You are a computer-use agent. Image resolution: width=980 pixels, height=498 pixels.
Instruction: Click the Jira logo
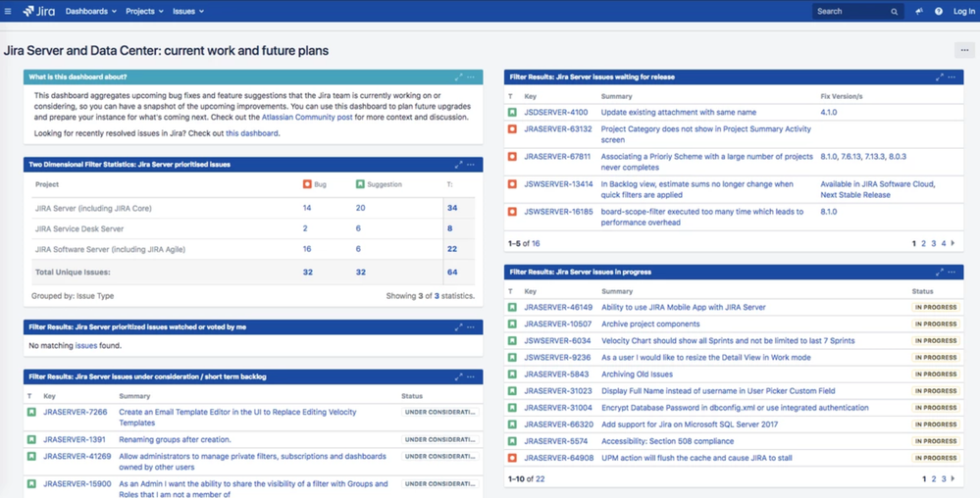tap(39, 11)
